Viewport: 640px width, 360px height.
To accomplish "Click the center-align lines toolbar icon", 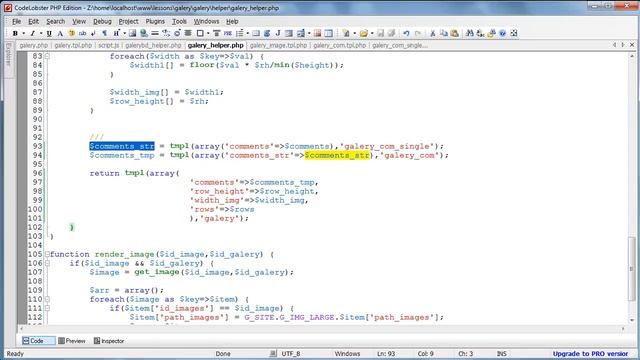I will point(188,33).
